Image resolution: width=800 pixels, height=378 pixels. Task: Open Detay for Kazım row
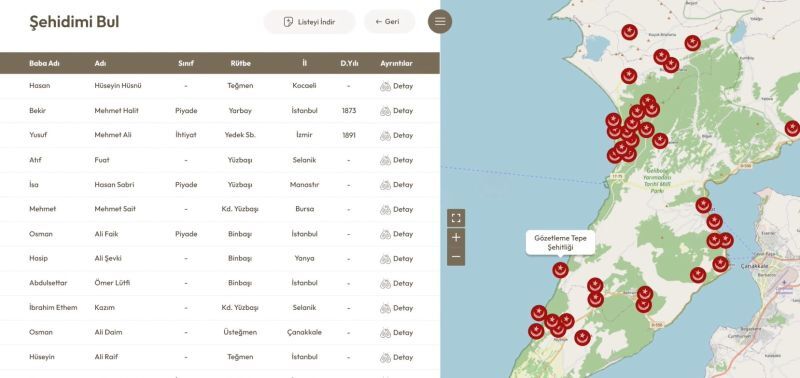396,308
